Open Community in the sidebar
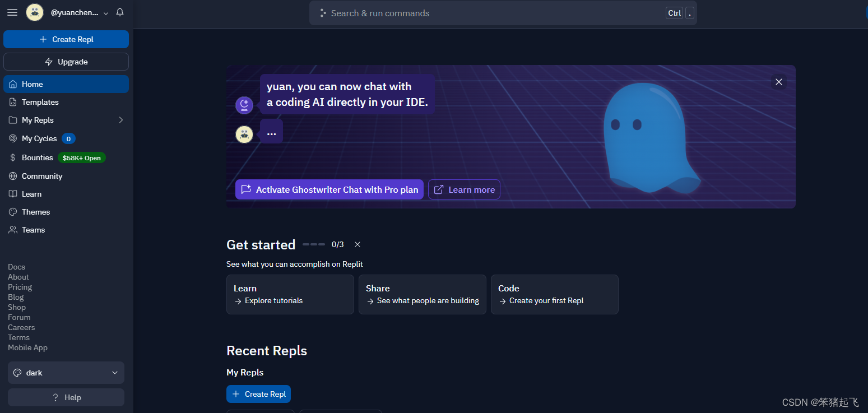The width and height of the screenshot is (868, 413). [x=66, y=176]
